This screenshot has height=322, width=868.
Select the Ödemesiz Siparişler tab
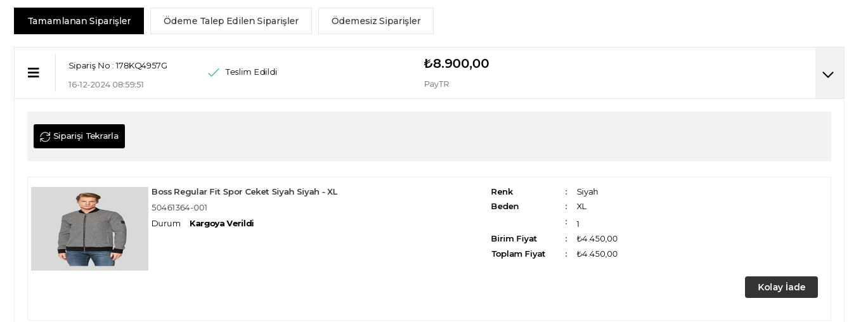point(376,21)
